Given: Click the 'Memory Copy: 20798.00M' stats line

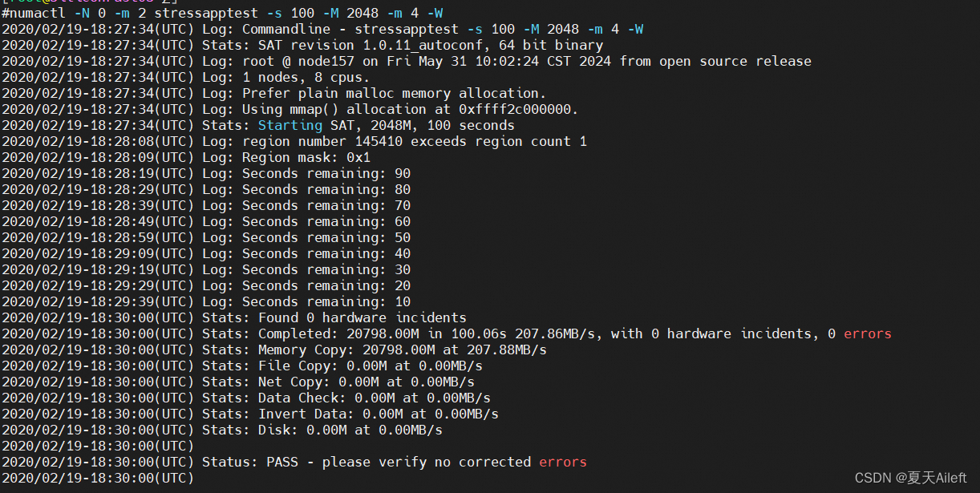Looking at the screenshot, I should [274, 350].
